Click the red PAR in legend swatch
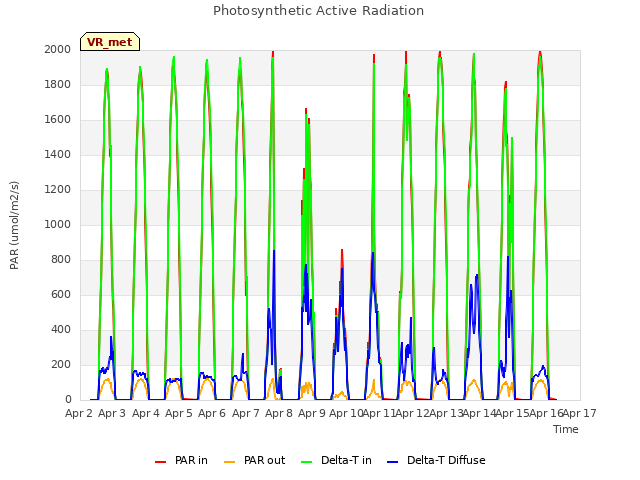Screen dimensions: 640x480 160,462
